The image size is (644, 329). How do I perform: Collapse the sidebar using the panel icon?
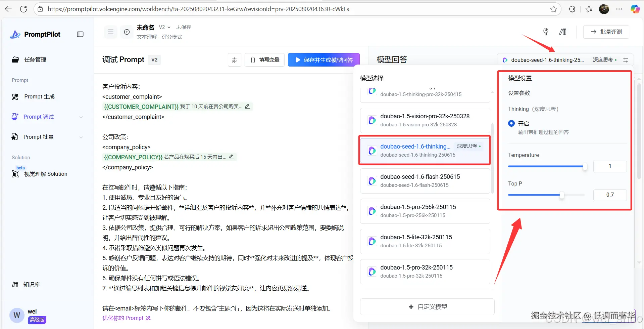click(x=80, y=34)
